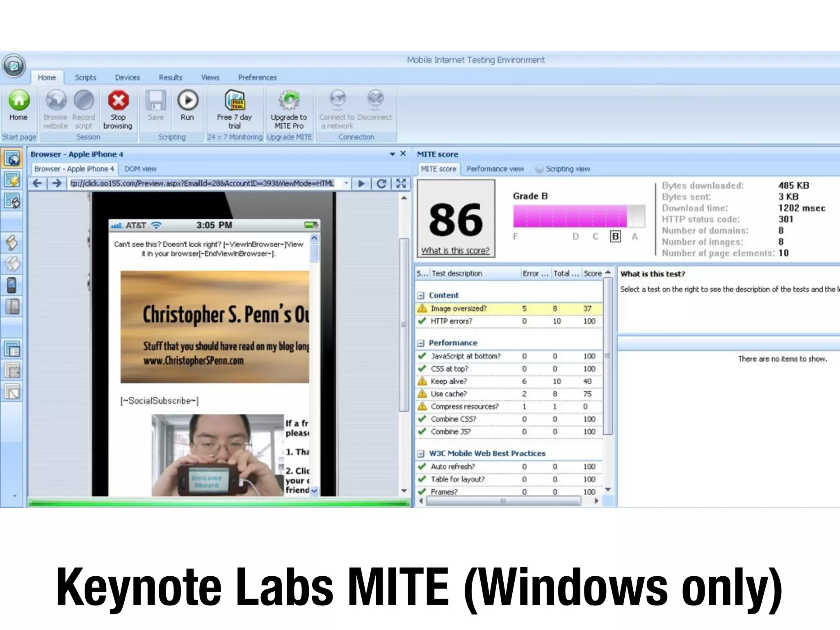The height and width of the screenshot is (630, 840).
Task: Sort by the Test description column header
Action: [x=475, y=274]
